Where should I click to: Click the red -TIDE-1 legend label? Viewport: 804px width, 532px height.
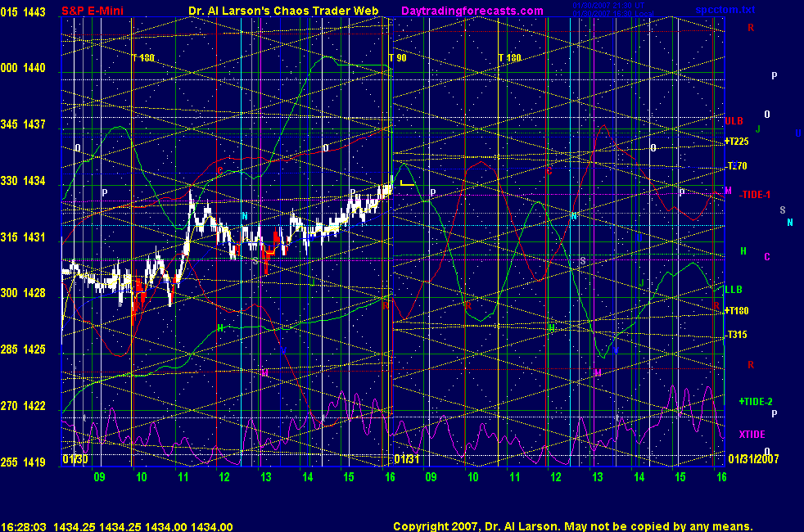(x=754, y=195)
